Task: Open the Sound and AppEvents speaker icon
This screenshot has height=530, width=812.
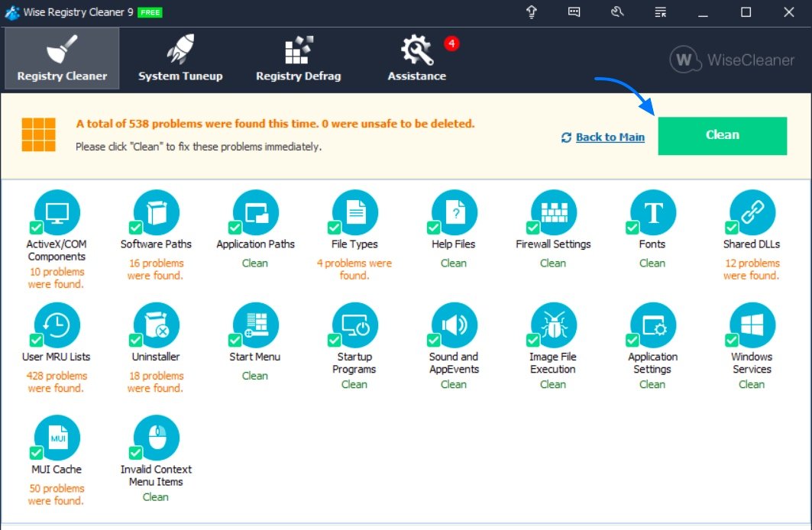Action: (455, 325)
